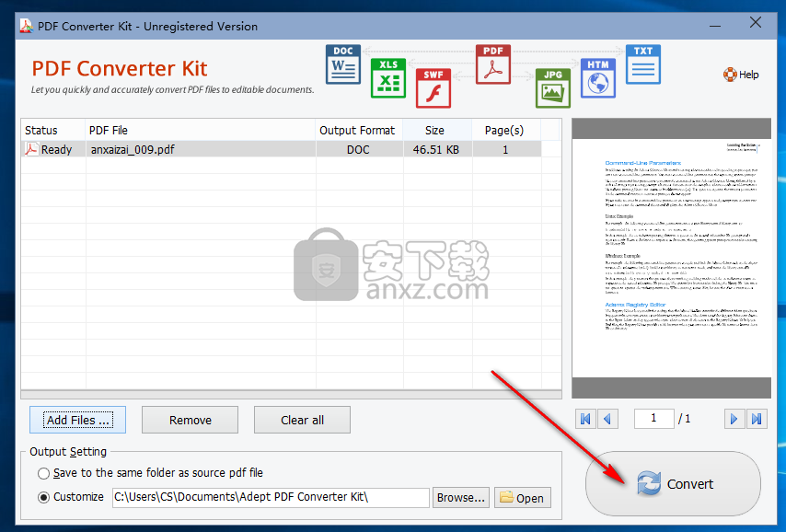Screen dimensions: 786x532
Task: Click the 46.51 KB size cell
Action: point(437,149)
